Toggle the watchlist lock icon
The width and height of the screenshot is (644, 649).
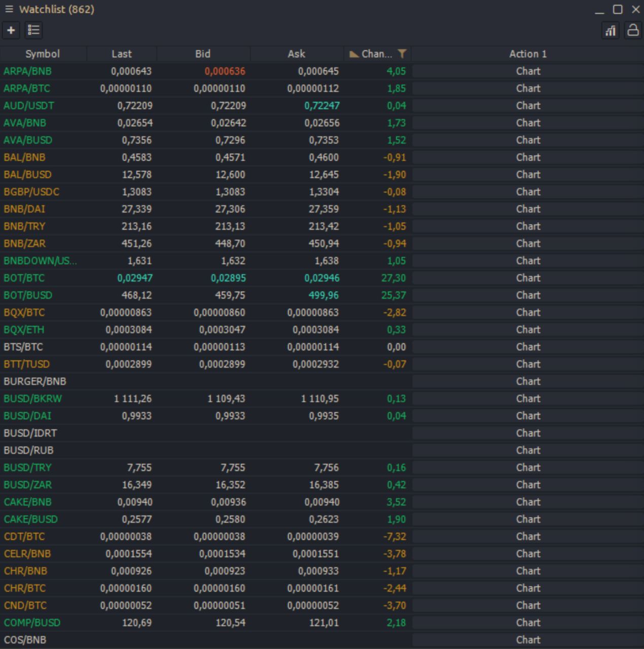(x=633, y=30)
